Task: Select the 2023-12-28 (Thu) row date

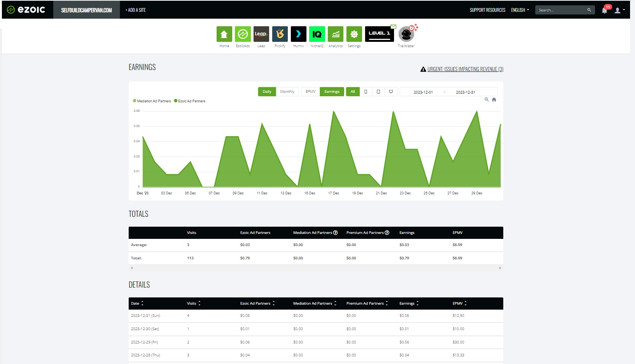Action: click(x=145, y=355)
